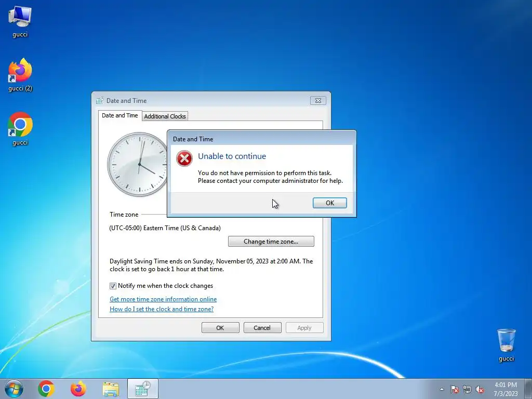Viewport: 532px width, 399px height.
Task: Open the Action Center flag icon
Action: [x=454, y=389]
